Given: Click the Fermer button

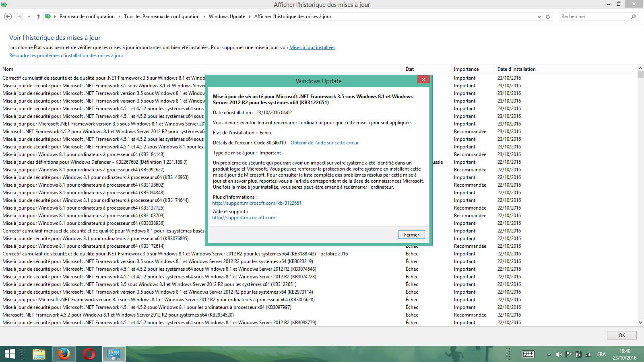Looking at the screenshot, I should tap(411, 235).
